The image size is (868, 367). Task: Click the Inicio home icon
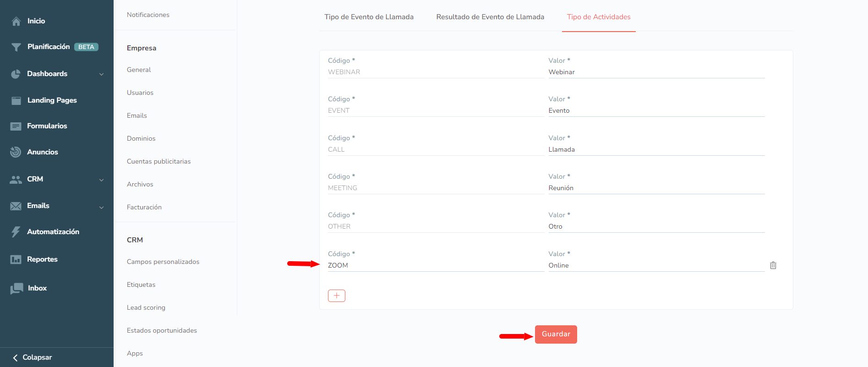(16, 21)
